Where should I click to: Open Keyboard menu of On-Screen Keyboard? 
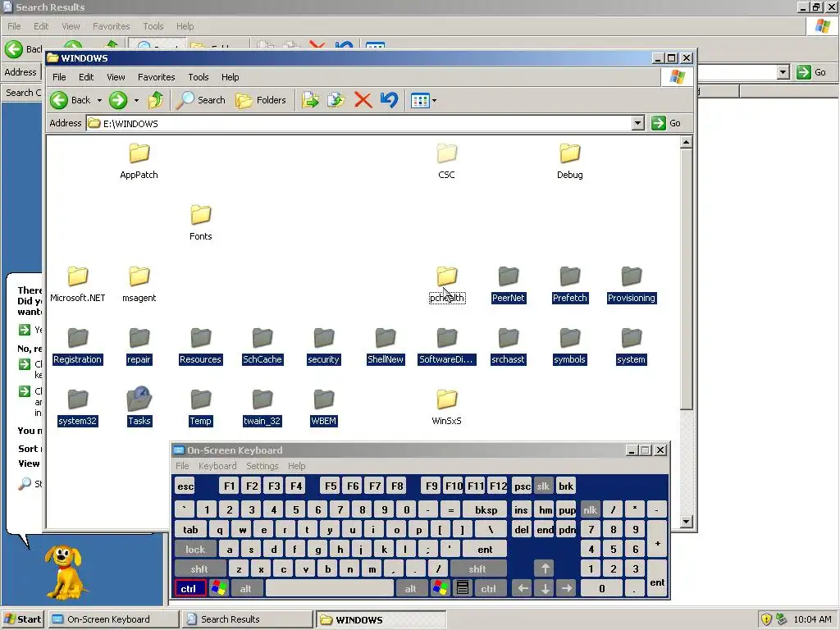pos(217,466)
